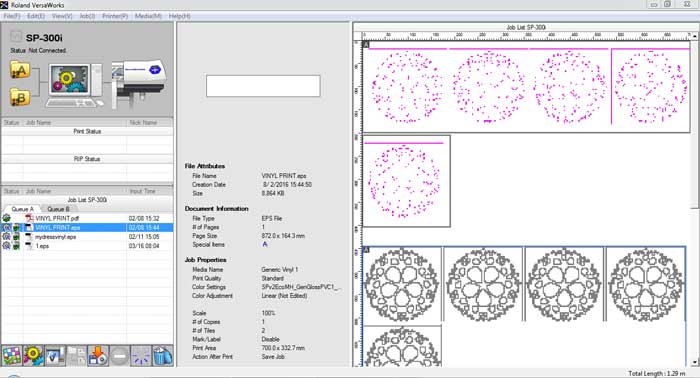The width and height of the screenshot is (700, 378).
Task: Click input time 02/08 15:32
Action: click(144, 218)
